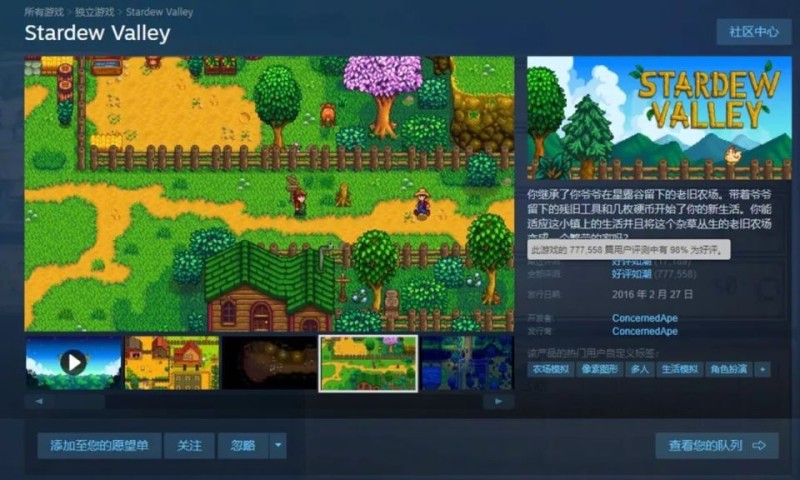
Task: Select the 生活模拟 tag
Action: [679, 369]
